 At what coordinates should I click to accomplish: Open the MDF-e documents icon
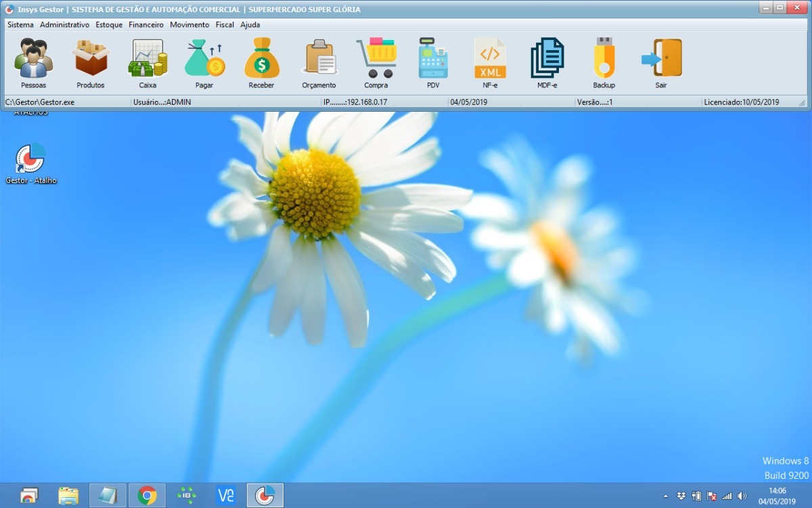(547, 58)
